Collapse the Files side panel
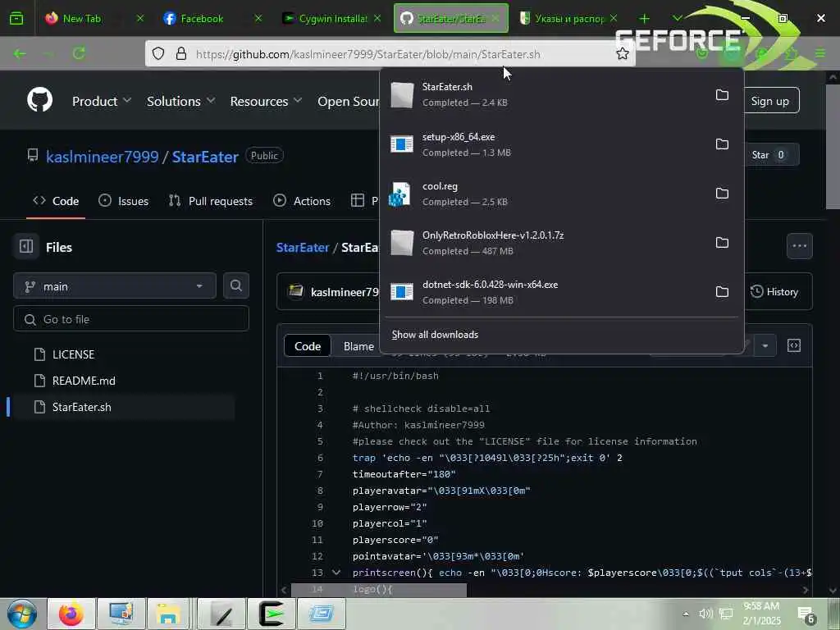Image resolution: width=840 pixels, height=630 pixels. (x=25, y=246)
